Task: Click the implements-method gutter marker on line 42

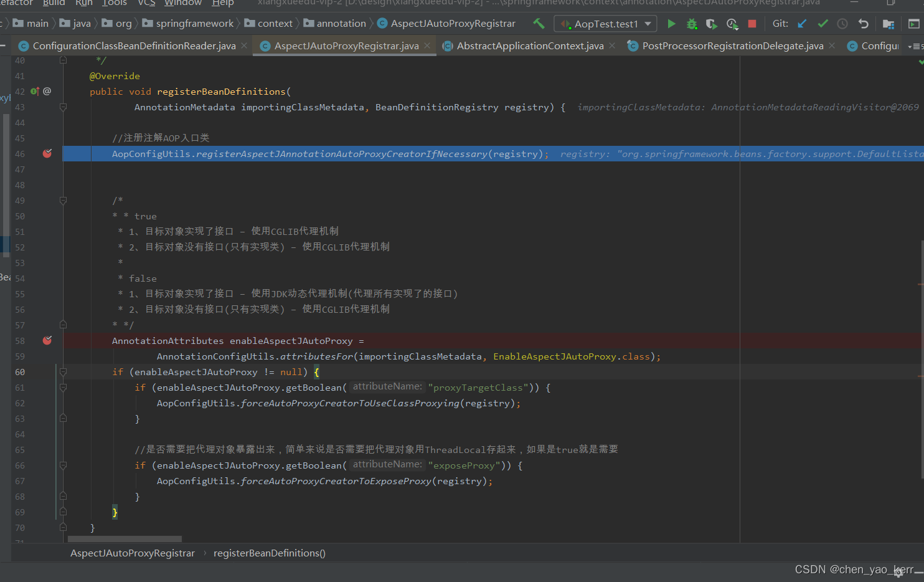Action: click(x=35, y=92)
